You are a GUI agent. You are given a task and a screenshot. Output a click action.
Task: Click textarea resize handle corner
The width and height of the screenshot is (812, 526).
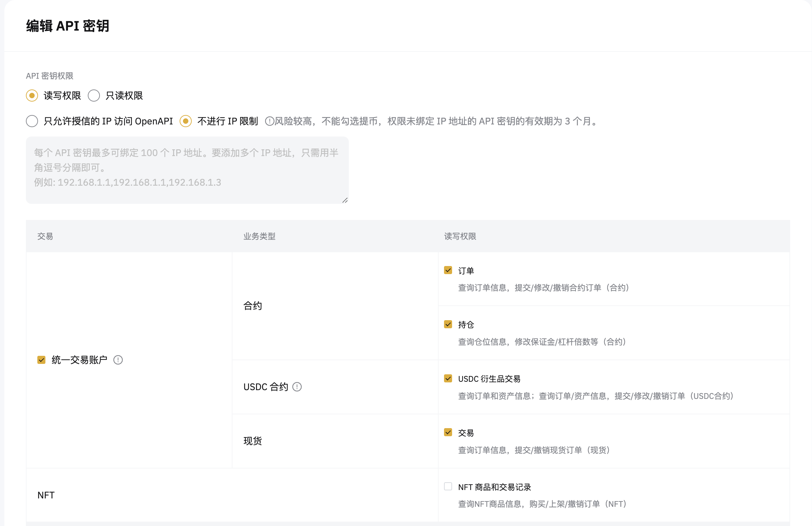(345, 200)
